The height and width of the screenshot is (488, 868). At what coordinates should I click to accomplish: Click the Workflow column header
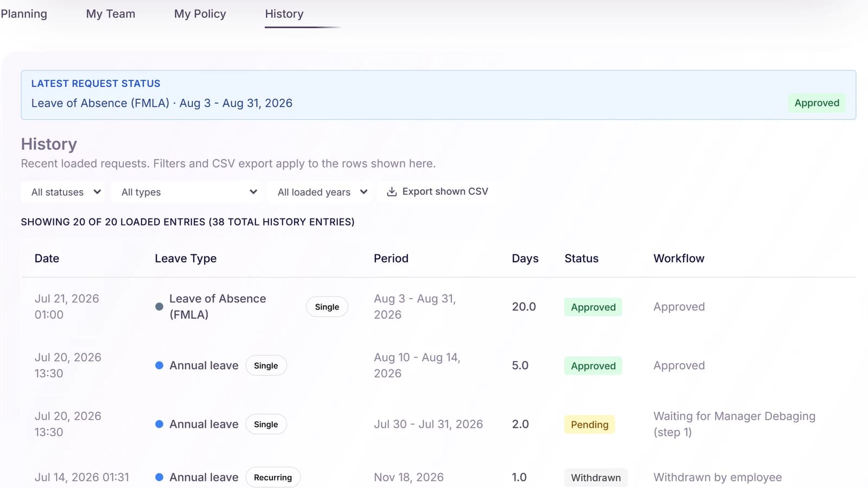(679, 259)
